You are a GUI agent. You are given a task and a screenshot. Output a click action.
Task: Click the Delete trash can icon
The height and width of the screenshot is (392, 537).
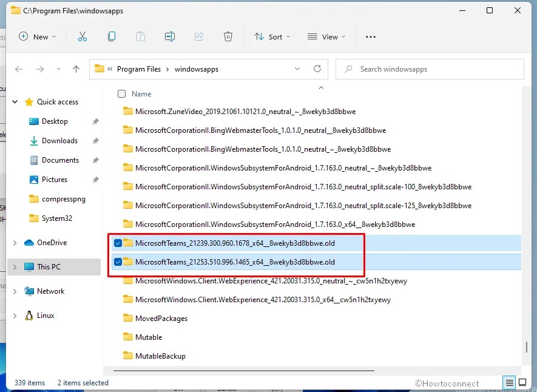click(x=228, y=36)
